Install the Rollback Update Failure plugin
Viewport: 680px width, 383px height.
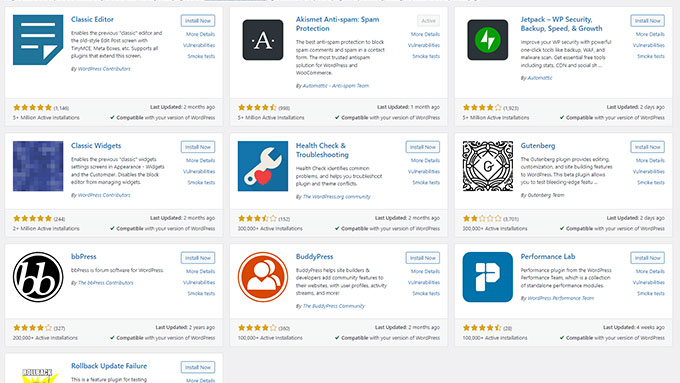pos(198,367)
